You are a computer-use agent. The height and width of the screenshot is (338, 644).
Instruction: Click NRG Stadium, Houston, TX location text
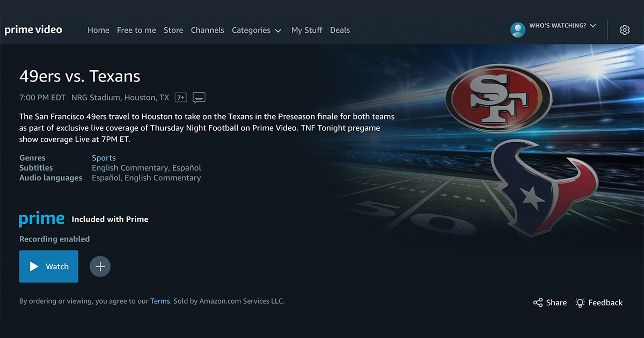tap(120, 98)
